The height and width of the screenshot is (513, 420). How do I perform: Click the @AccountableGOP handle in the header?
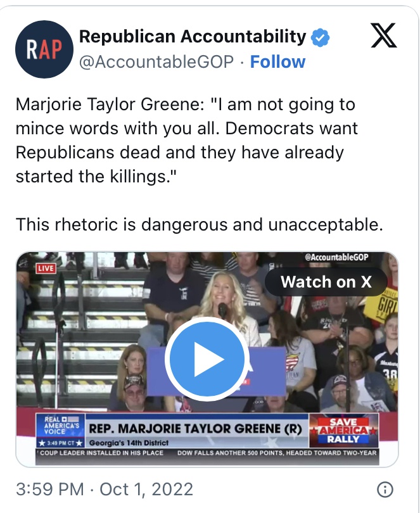point(156,61)
